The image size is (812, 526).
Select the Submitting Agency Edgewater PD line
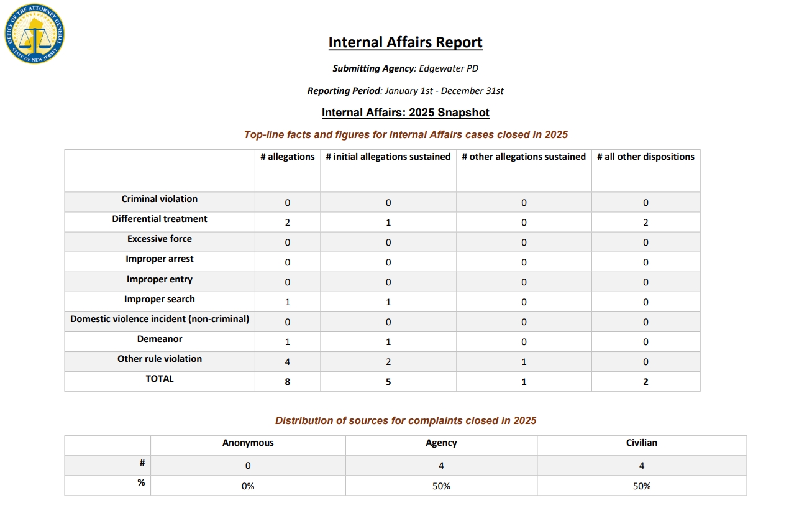(x=405, y=68)
